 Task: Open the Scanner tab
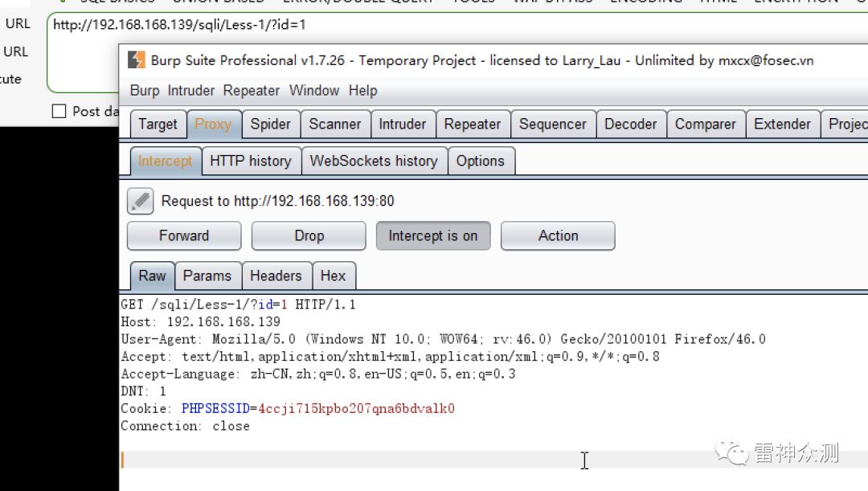click(x=335, y=124)
